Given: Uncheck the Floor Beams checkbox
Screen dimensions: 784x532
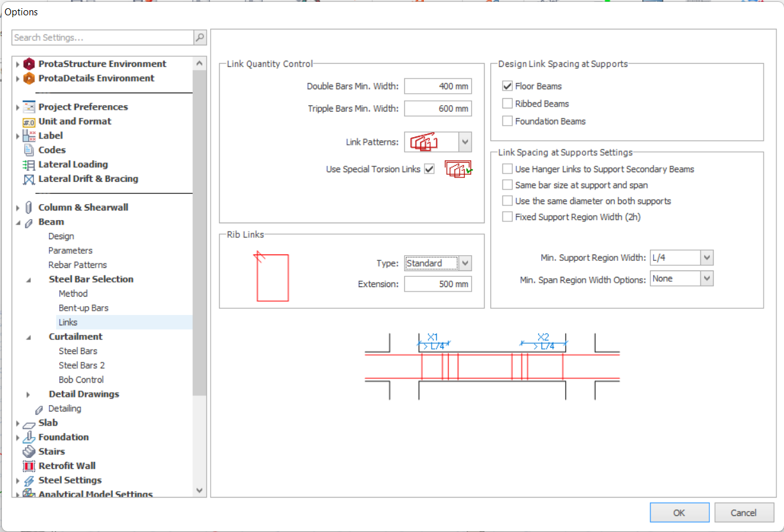Looking at the screenshot, I should coord(508,85).
